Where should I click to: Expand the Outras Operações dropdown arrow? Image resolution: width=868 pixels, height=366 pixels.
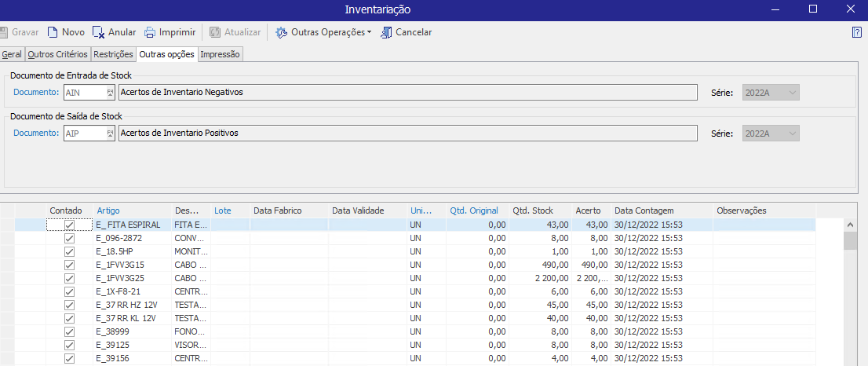(x=369, y=32)
